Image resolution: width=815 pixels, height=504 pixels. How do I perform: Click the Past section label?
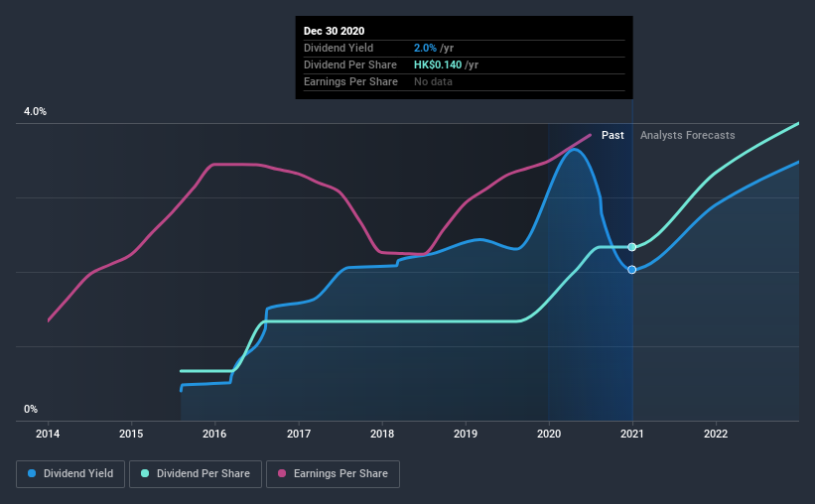(x=612, y=135)
